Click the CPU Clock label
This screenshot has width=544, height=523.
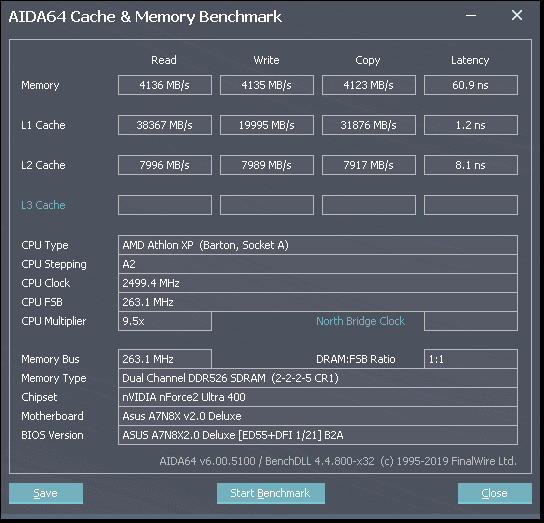(45, 283)
